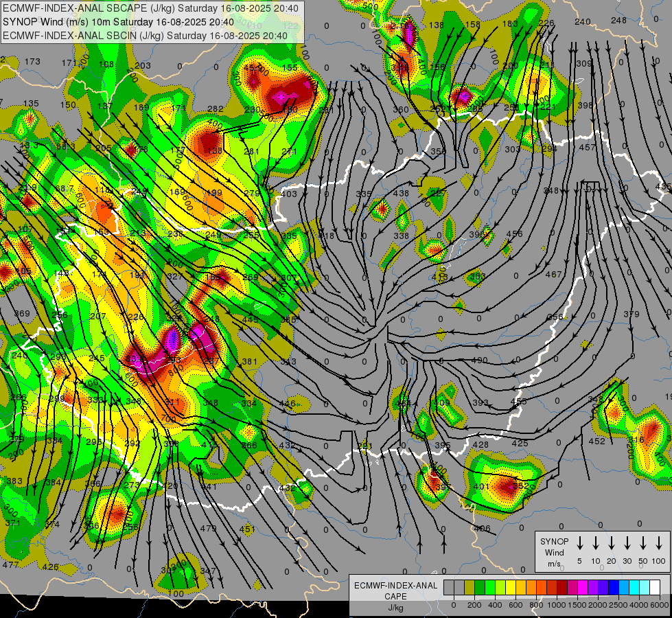
Task: Select the pure yellow CAPE legend swatch
Action: pos(511,587)
